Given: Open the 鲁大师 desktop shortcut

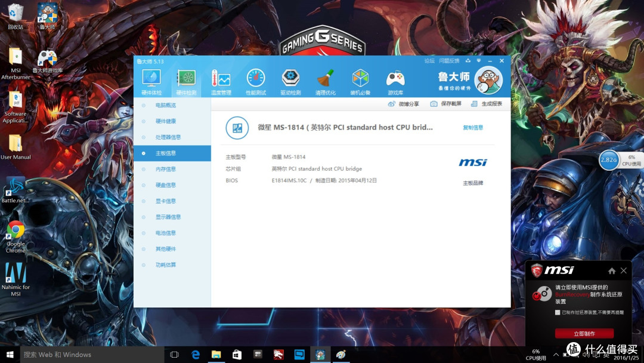Looking at the screenshot, I should point(47,17).
